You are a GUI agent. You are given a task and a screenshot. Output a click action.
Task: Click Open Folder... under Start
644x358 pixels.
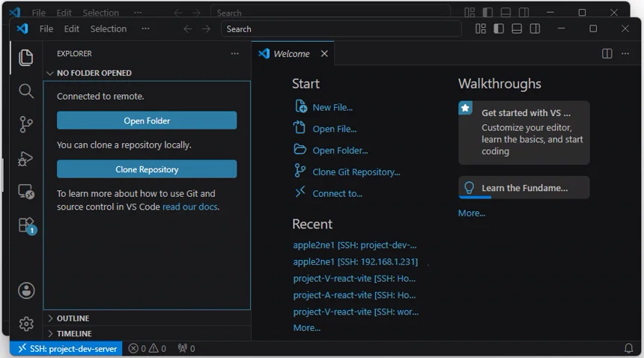tap(340, 151)
